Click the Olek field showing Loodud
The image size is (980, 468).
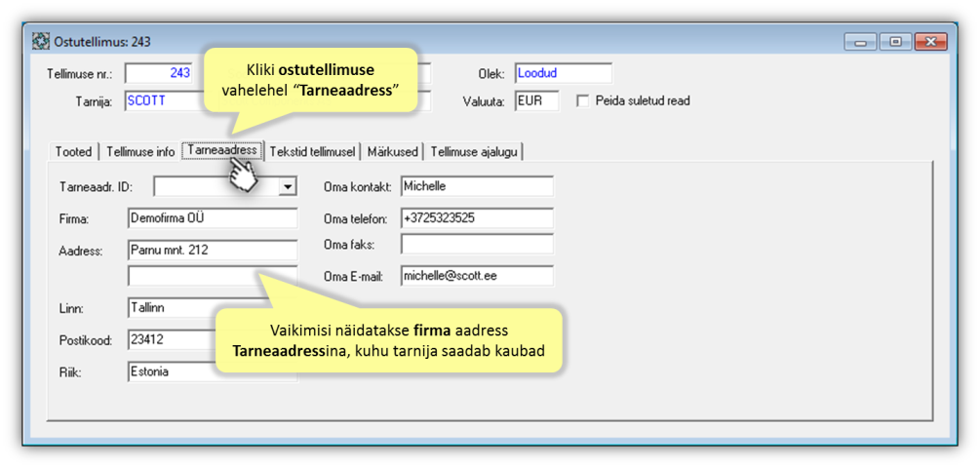click(563, 73)
